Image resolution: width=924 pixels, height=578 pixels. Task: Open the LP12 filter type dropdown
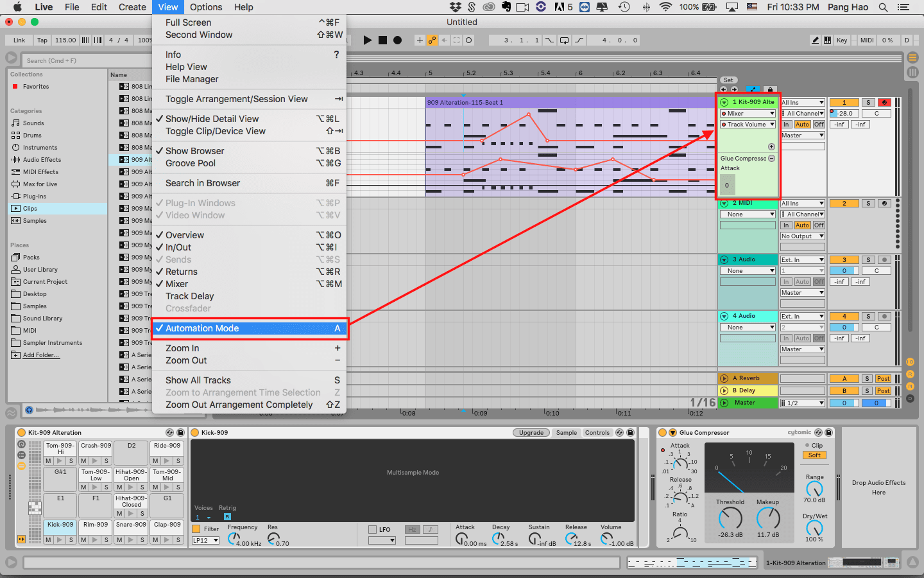click(x=205, y=541)
